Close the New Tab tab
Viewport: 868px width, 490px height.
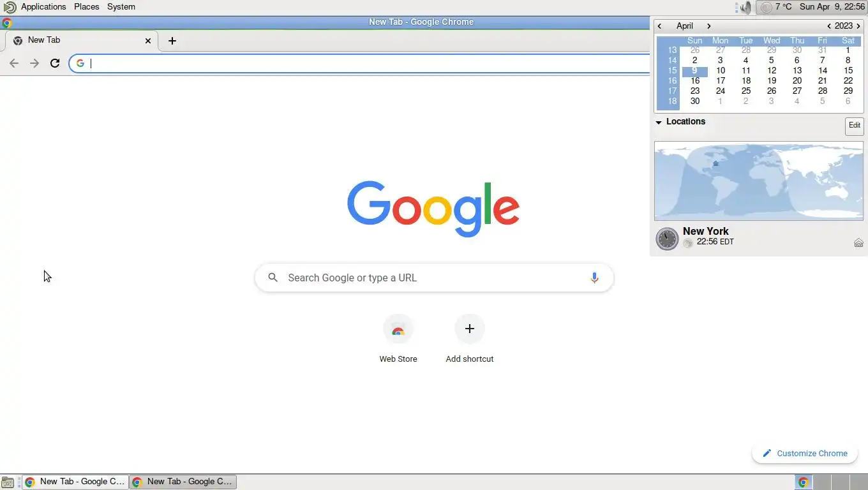pos(148,40)
